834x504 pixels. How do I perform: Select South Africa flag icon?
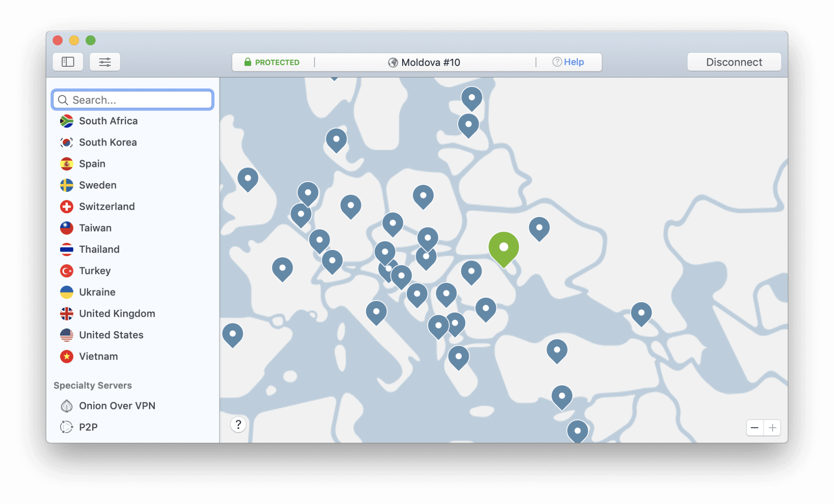tap(67, 121)
